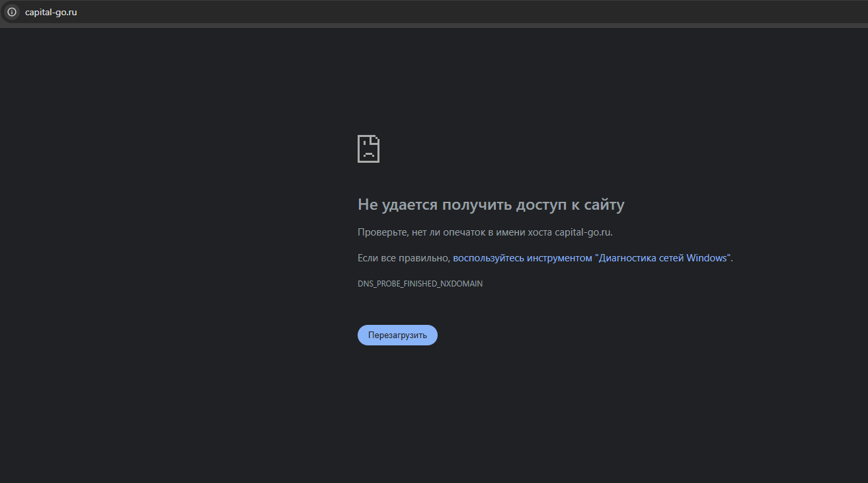Open the Диагностика сетей Windows link
The height and width of the screenshot is (483, 868).
663,258
